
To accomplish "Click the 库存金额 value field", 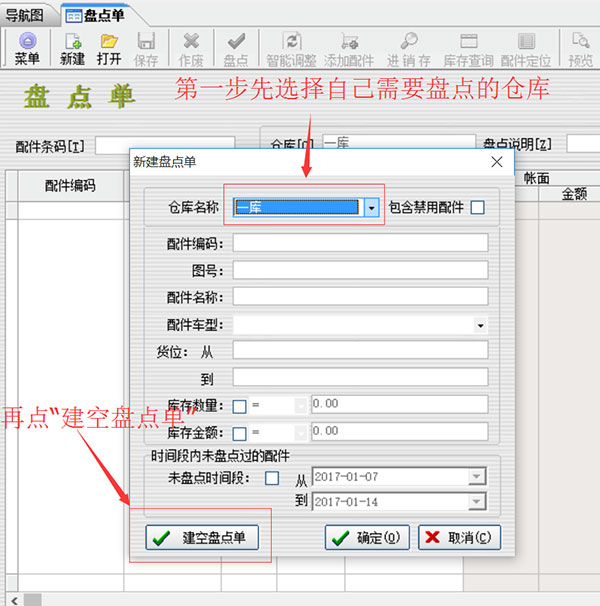I will pos(399,431).
